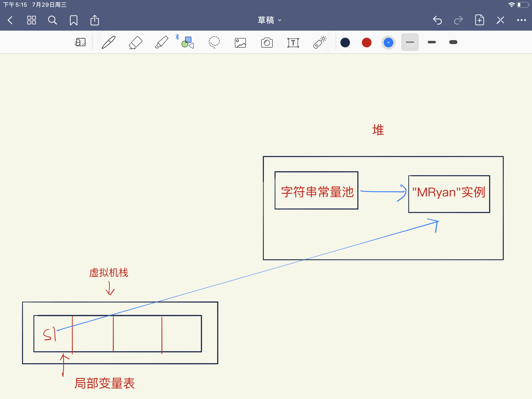Image resolution: width=532 pixels, height=399 pixels.
Task: Open the camera tool
Action: pos(267,42)
